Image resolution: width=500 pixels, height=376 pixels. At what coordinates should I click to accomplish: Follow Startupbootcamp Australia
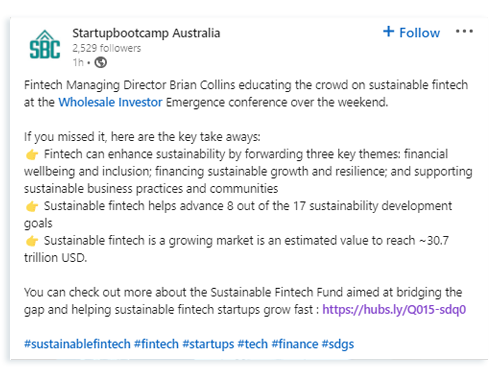411,32
